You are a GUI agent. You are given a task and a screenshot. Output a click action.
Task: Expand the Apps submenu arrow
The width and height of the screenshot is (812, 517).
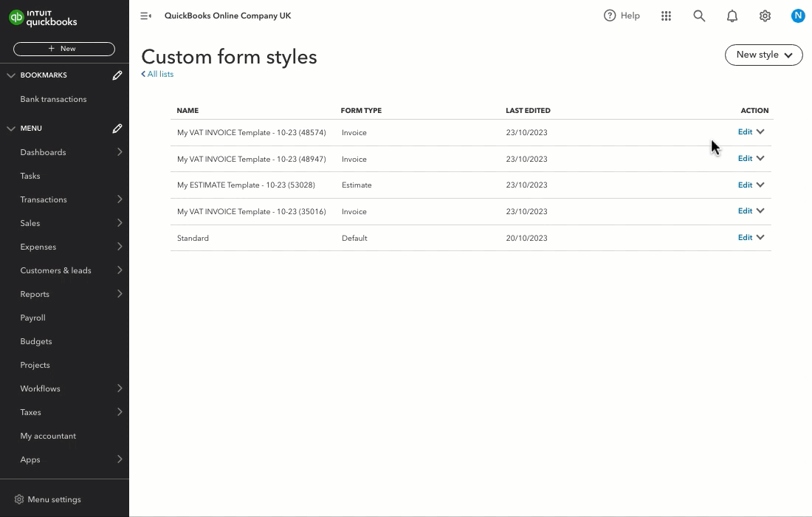pos(120,459)
